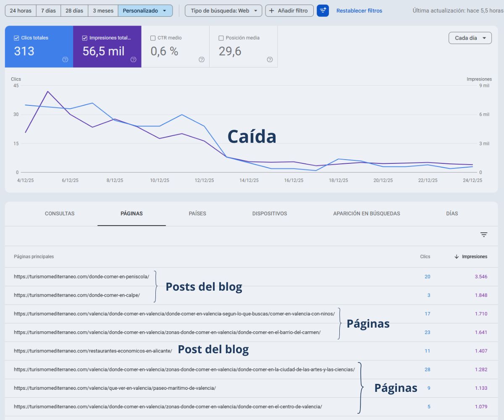
Task: Open help tooltip on CTR medio card
Action: [202, 60]
